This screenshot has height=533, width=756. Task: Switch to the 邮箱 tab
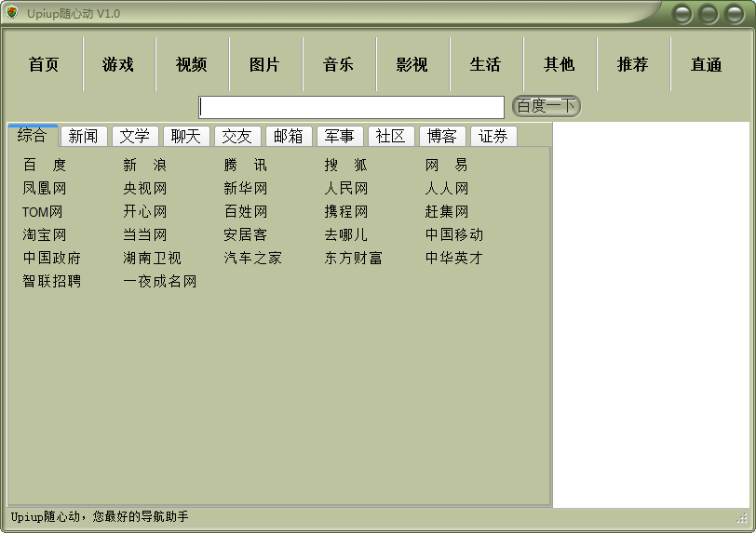[x=289, y=136]
